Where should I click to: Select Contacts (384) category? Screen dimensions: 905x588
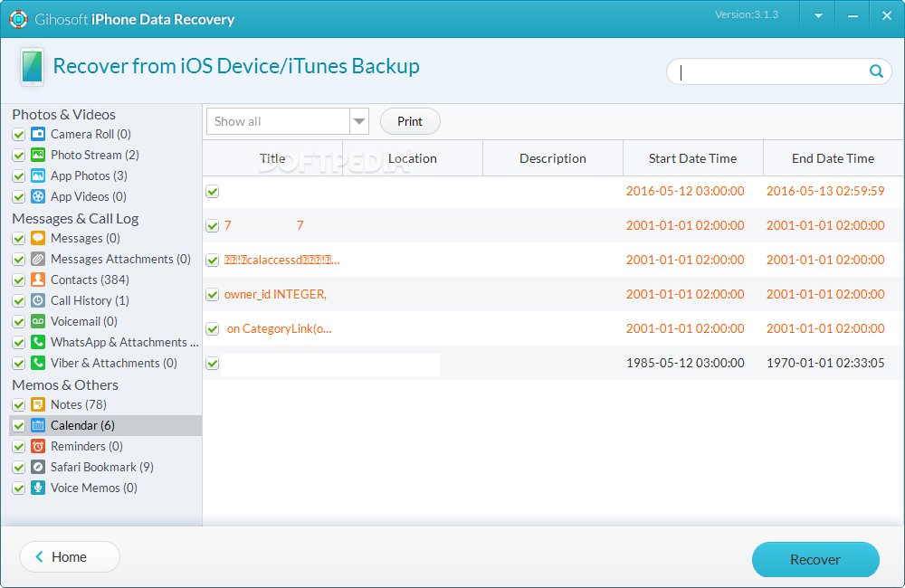click(x=90, y=280)
